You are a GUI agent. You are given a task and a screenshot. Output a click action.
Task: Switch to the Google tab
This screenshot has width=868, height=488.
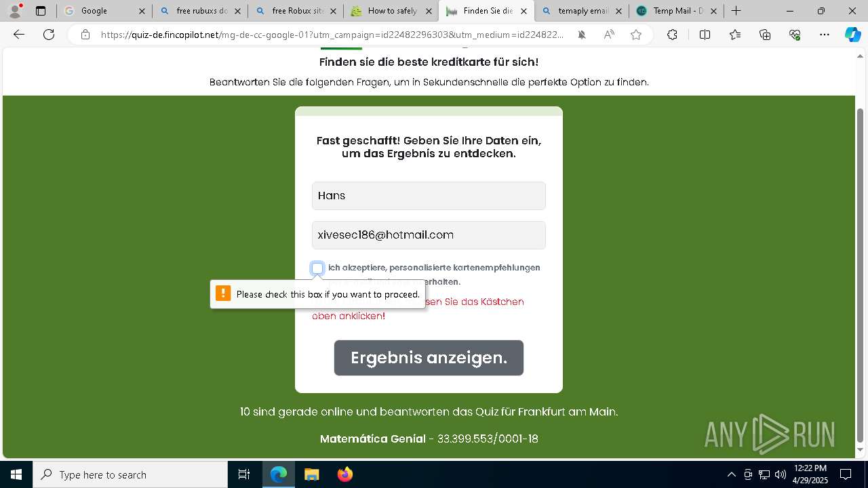point(104,11)
